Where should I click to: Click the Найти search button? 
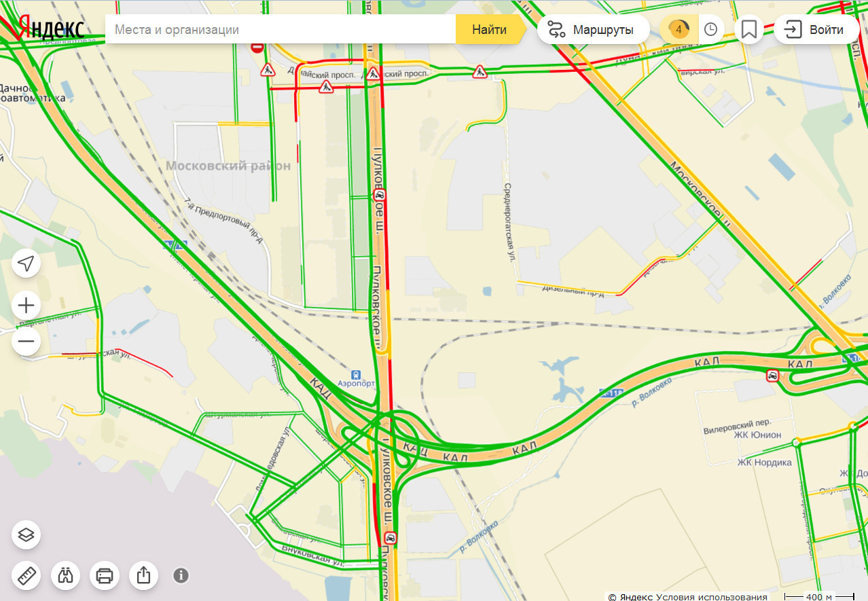tap(489, 29)
